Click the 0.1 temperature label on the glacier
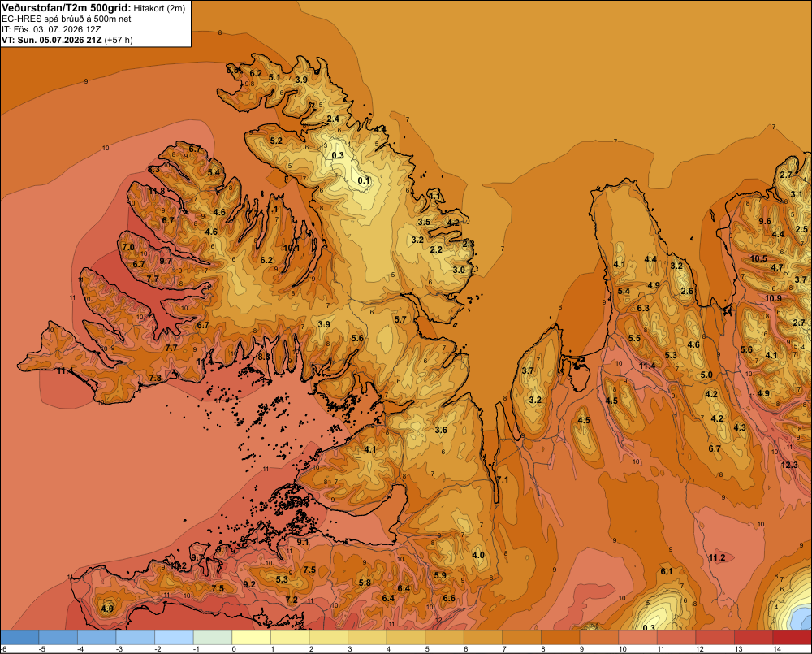 tap(364, 180)
